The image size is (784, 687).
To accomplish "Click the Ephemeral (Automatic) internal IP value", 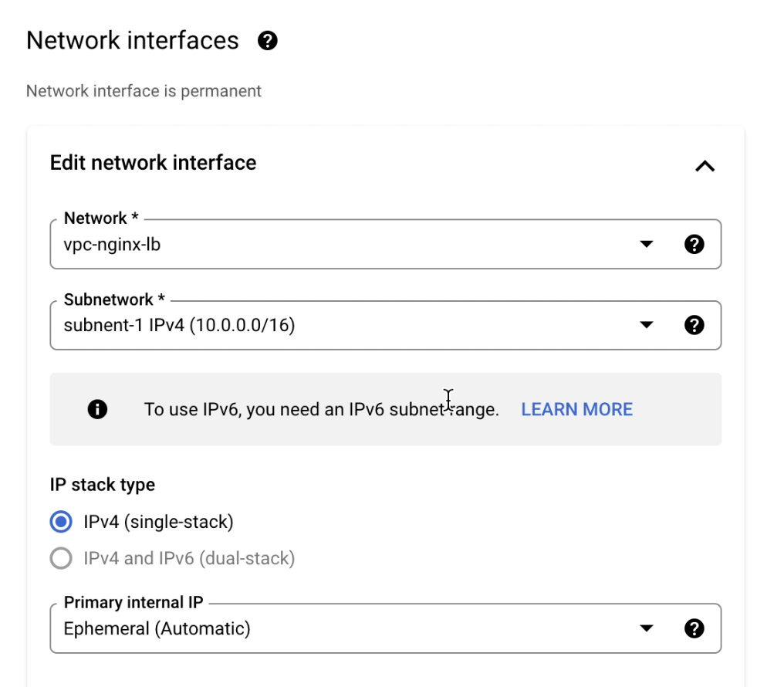I will tap(157, 628).
